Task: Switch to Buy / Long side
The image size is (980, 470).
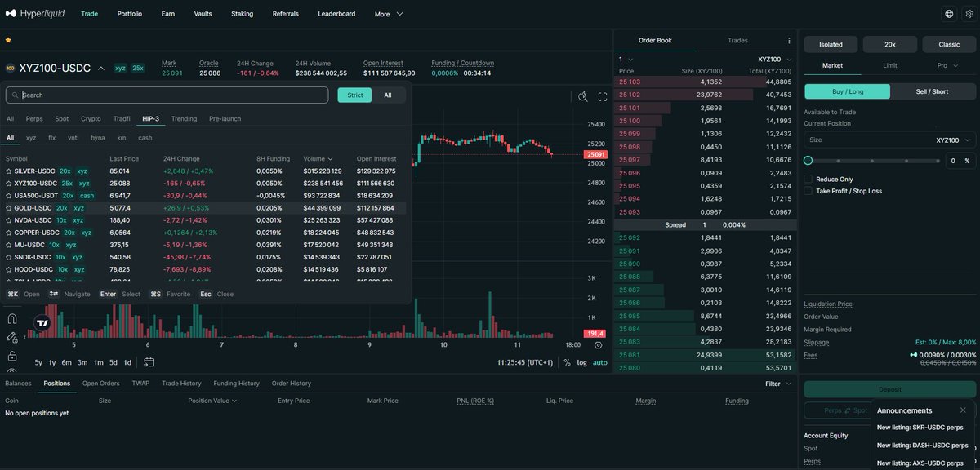Action: point(847,91)
